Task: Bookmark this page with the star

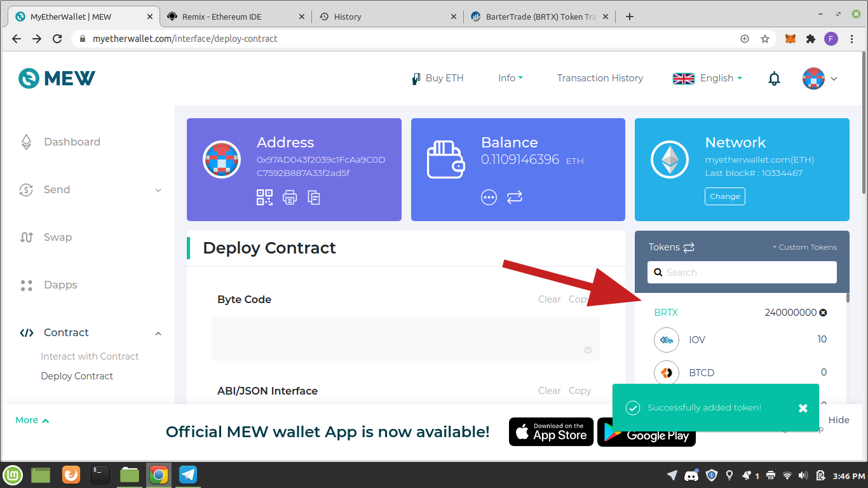Action: point(765,39)
